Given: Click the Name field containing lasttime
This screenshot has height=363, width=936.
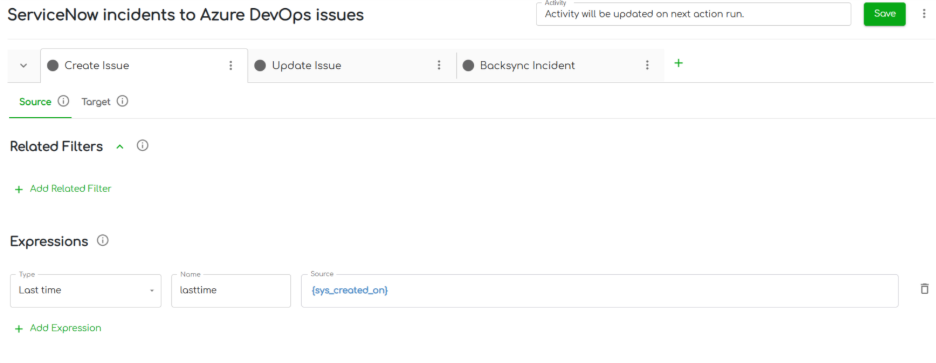Looking at the screenshot, I should pos(231,291).
